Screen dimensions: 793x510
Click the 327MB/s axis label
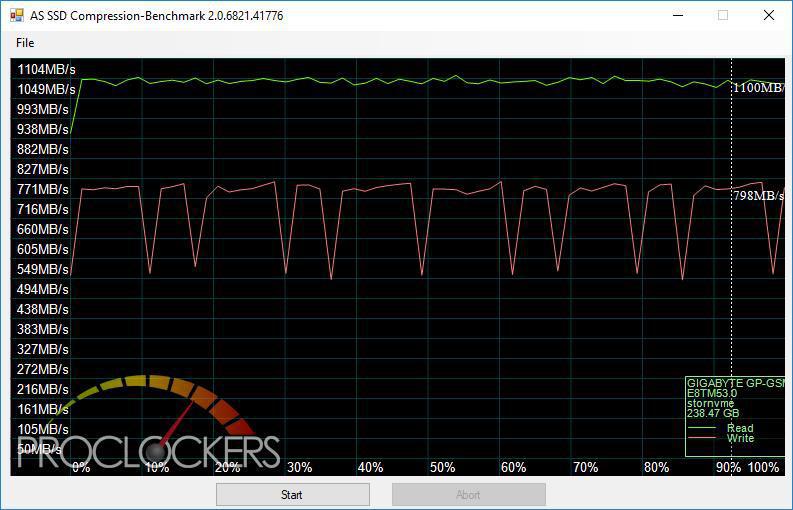click(43, 349)
